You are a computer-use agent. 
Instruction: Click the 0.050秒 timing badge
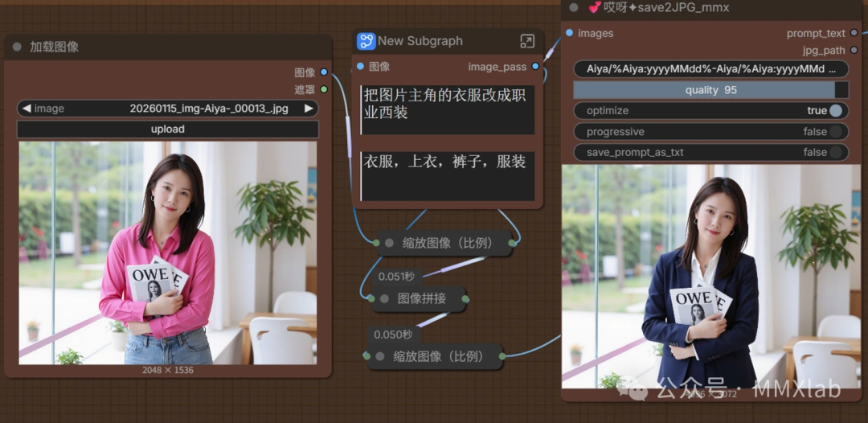[393, 335]
